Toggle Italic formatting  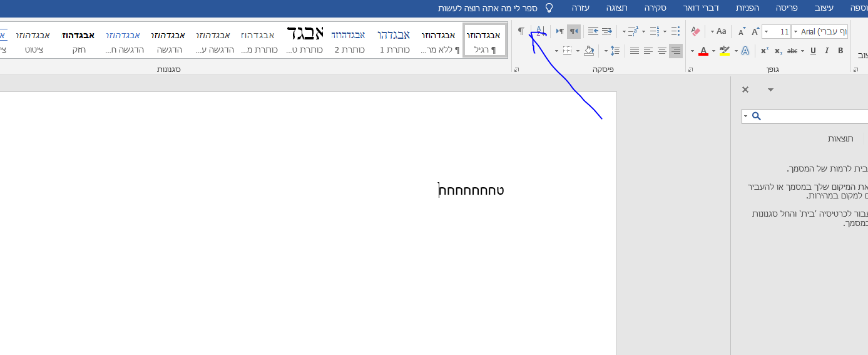click(x=827, y=51)
